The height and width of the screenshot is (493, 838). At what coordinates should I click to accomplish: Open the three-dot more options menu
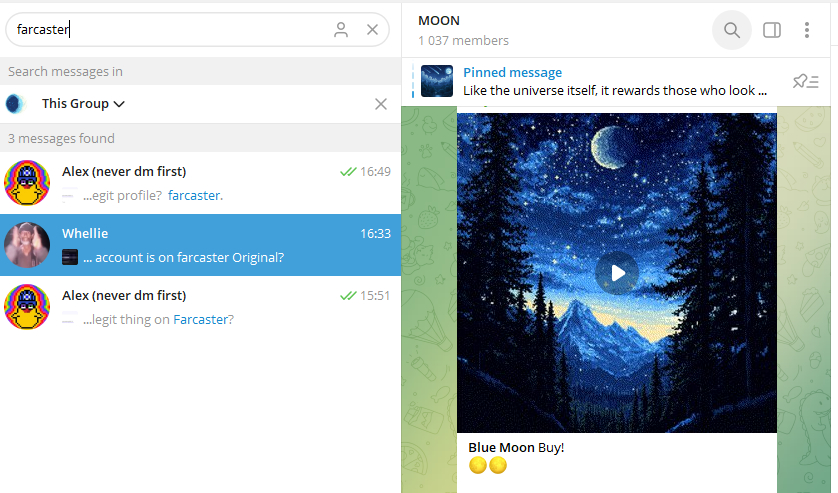(807, 30)
